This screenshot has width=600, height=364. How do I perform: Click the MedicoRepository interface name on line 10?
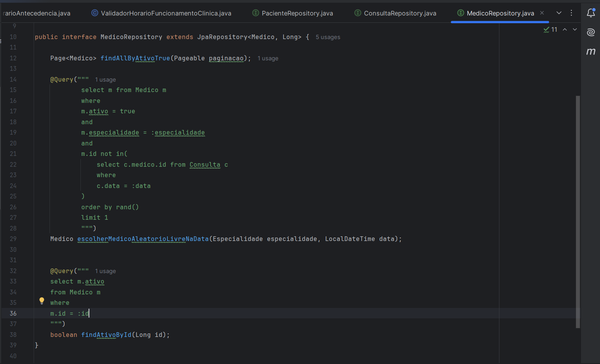132,37
